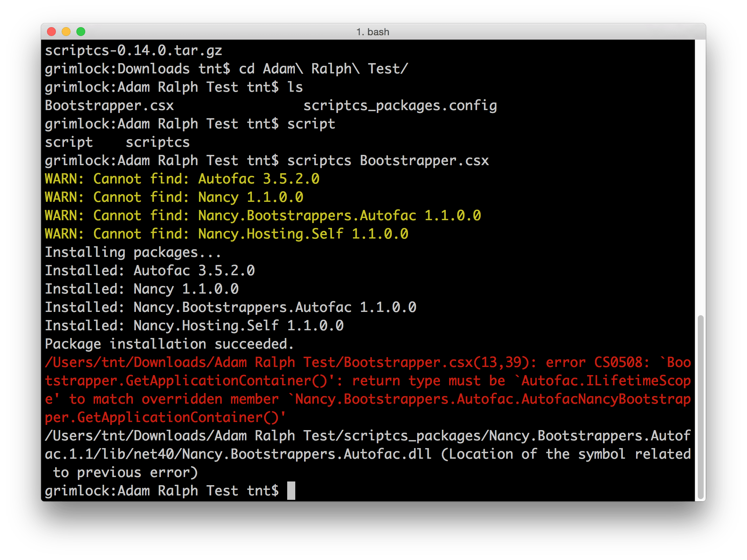The height and width of the screenshot is (560, 747).
Task: Click the 'Bootstrapper.csx' file in ls output
Action: (109, 106)
